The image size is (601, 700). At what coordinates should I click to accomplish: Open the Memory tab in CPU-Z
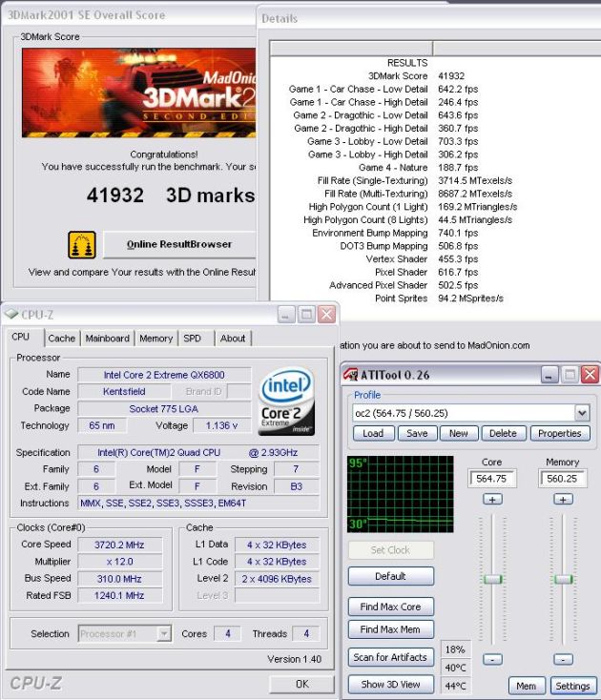(x=155, y=339)
